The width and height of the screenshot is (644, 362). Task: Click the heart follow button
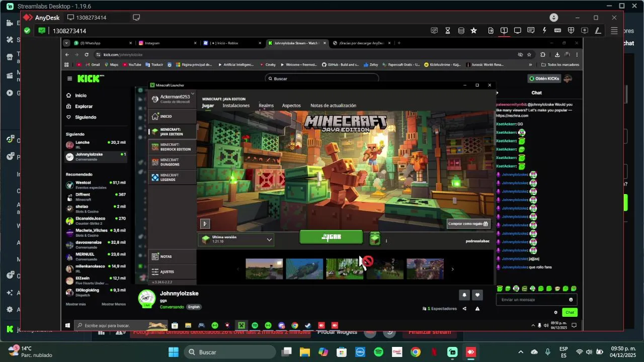[x=477, y=295]
